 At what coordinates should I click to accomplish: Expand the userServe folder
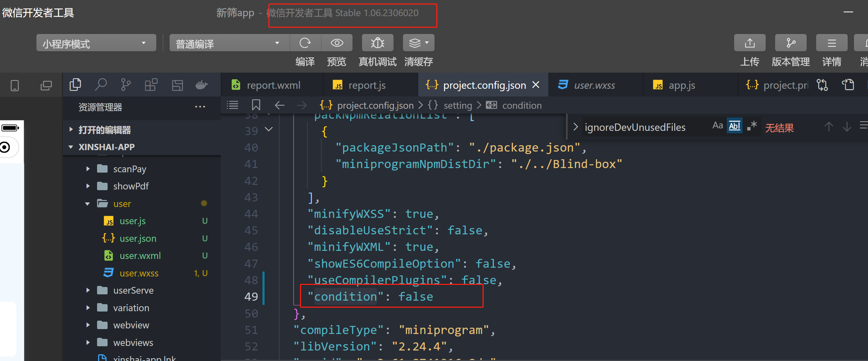click(x=88, y=290)
